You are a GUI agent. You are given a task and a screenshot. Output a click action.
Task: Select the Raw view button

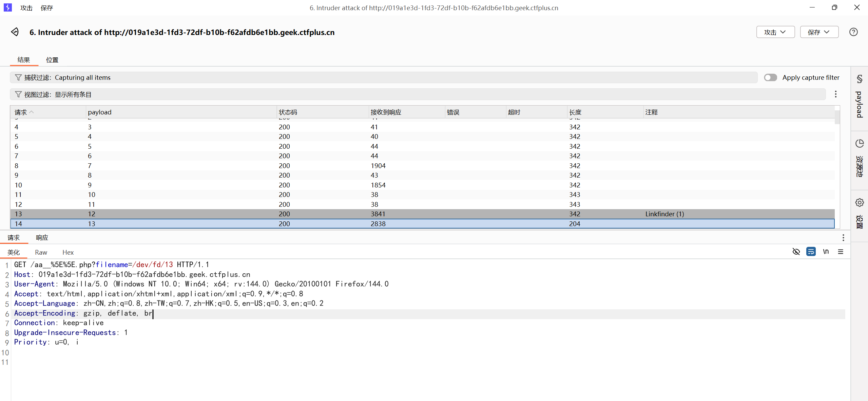pos(41,252)
